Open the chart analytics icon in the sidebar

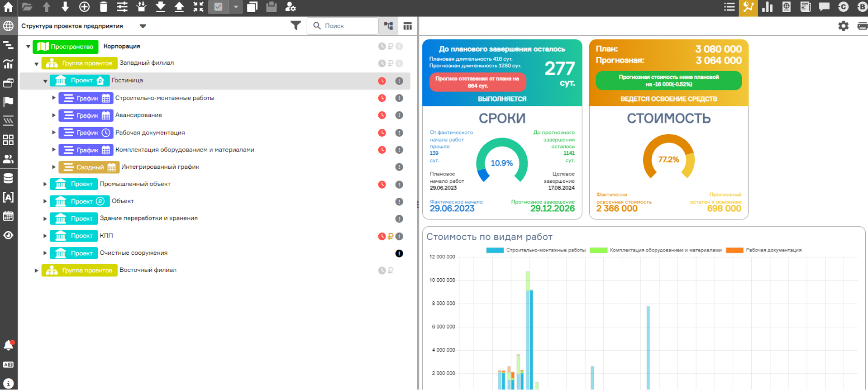[x=8, y=64]
